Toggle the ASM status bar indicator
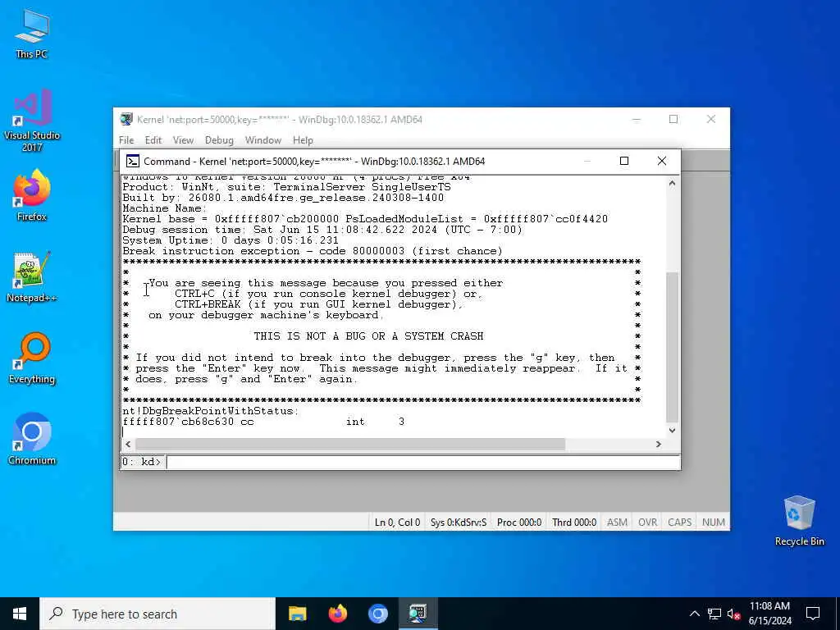This screenshot has width=840, height=630. [617, 523]
